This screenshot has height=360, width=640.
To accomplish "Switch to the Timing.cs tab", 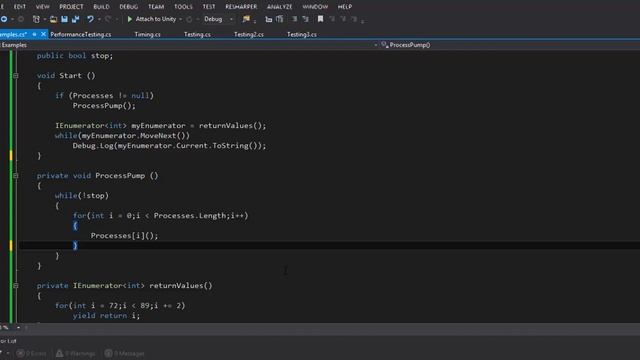I will point(147,35).
